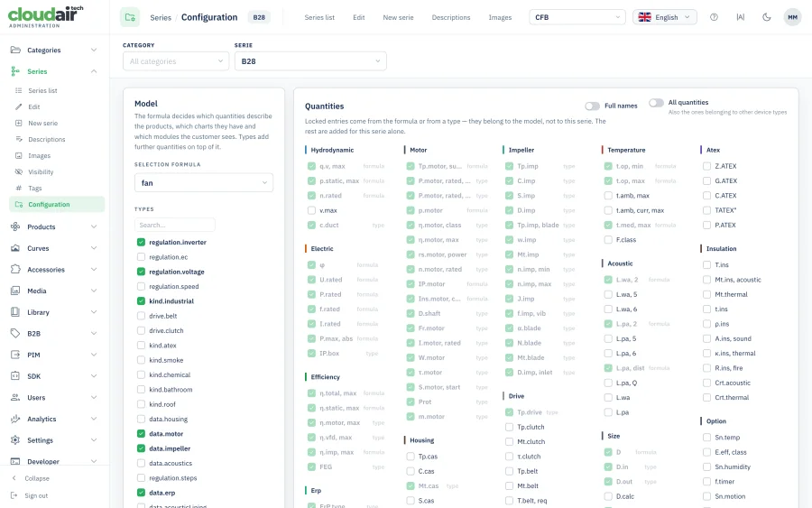812x508 pixels.
Task: Click the Images icon in sidebar
Action: tap(19, 156)
